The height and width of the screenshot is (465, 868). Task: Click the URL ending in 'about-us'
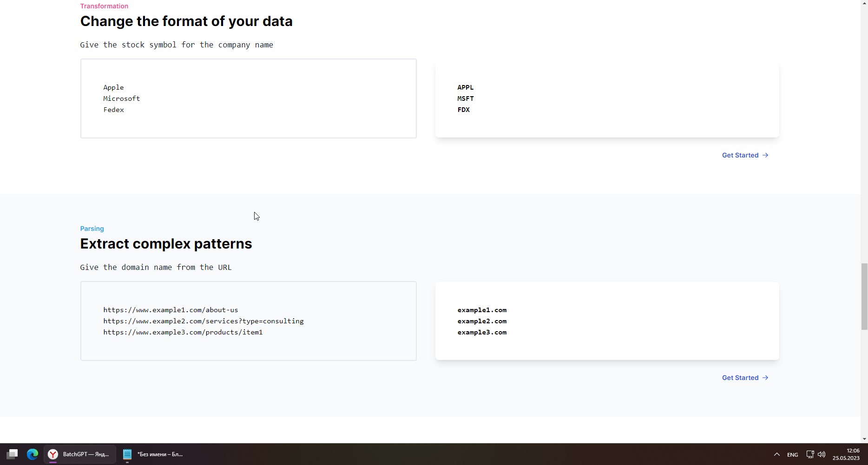(x=171, y=310)
